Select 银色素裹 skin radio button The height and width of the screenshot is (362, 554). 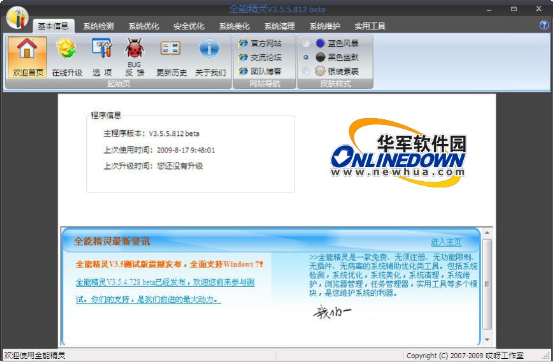[x=306, y=71]
